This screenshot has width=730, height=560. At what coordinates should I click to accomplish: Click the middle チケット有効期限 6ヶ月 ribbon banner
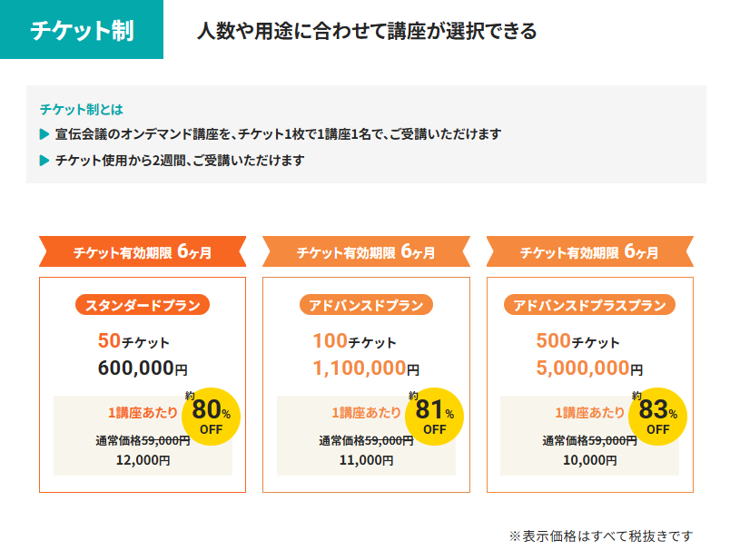coord(366,251)
